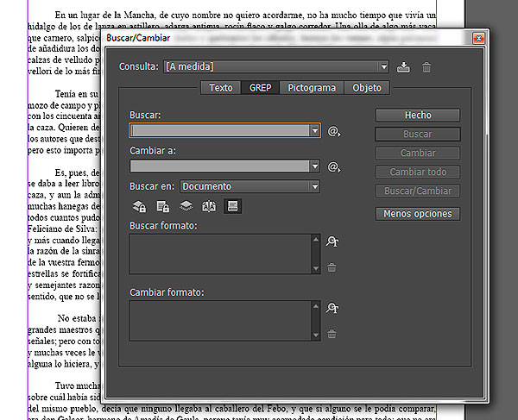The width and height of the screenshot is (518, 420).
Task: Click Buscar formato scrollbar down arrow
Action: [316, 269]
